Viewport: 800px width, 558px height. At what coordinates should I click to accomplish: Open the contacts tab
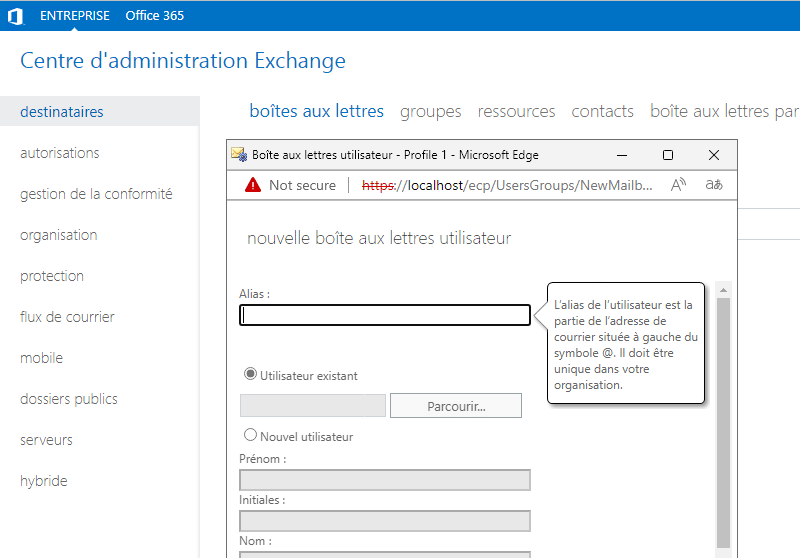[x=602, y=111]
